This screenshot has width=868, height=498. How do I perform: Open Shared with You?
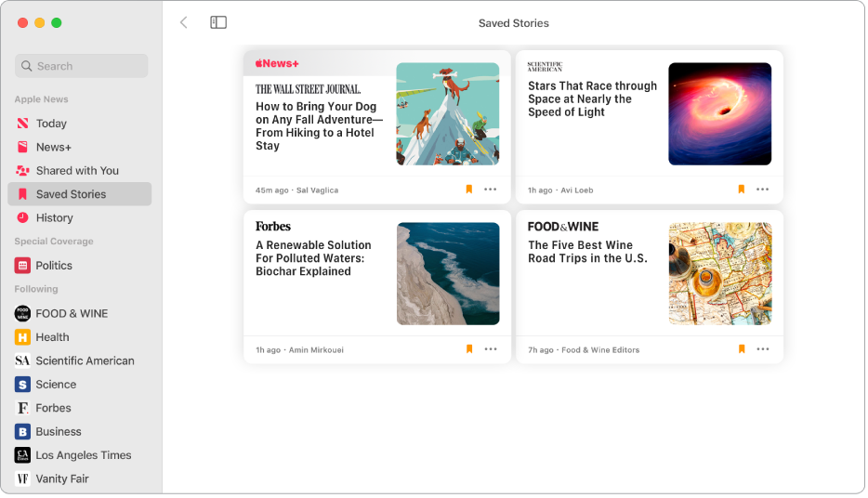(x=80, y=170)
